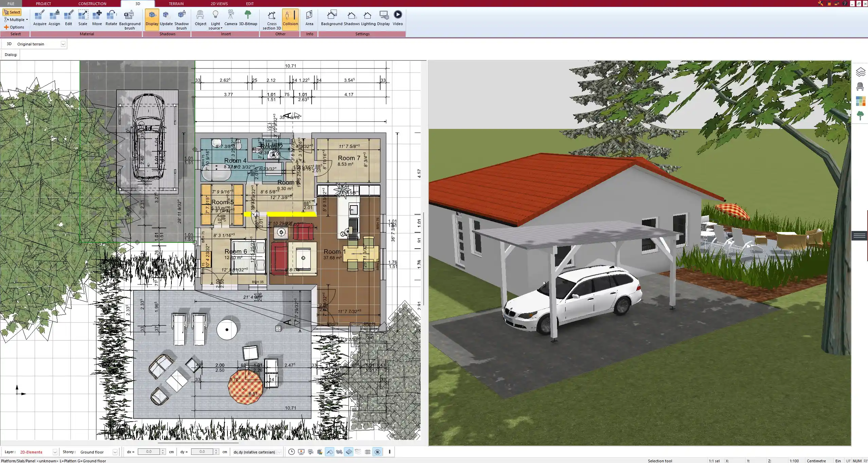This screenshot has height=463, width=868.
Task: Open Background settings icon
Action: (x=332, y=18)
